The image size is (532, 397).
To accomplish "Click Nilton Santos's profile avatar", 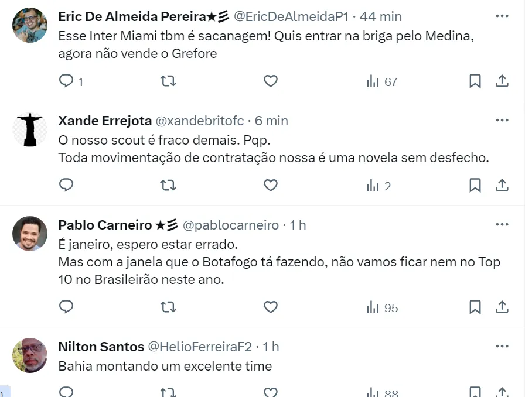I will [30, 355].
